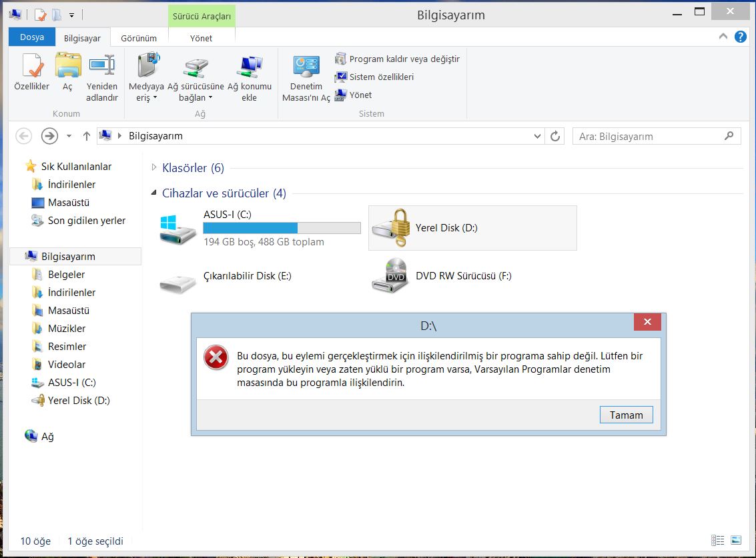Open the Dosya menu tab
The width and height of the screenshot is (756, 558).
32,37
